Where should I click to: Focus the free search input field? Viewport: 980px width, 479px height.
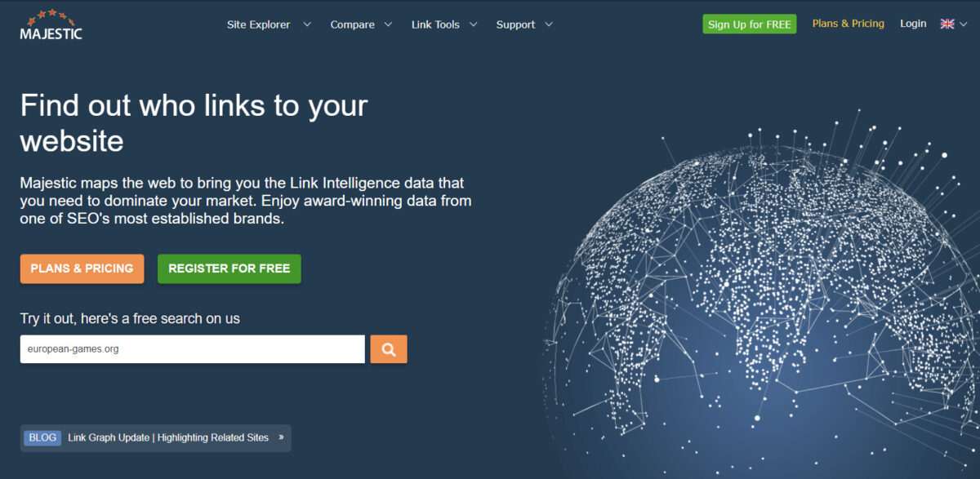(x=193, y=349)
